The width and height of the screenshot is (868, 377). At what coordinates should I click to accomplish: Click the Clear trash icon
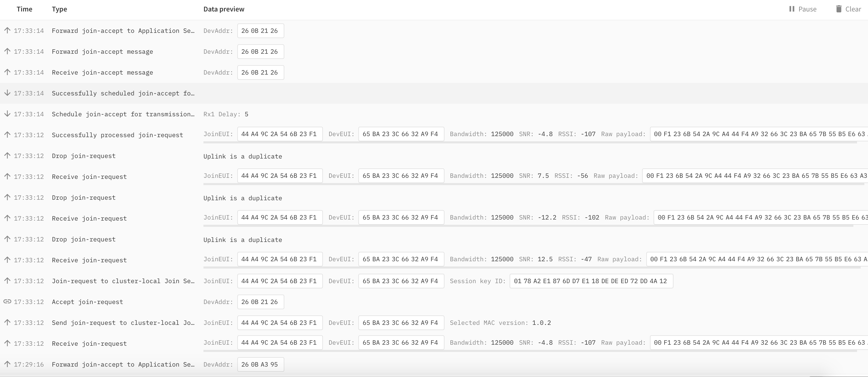point(839,9)
